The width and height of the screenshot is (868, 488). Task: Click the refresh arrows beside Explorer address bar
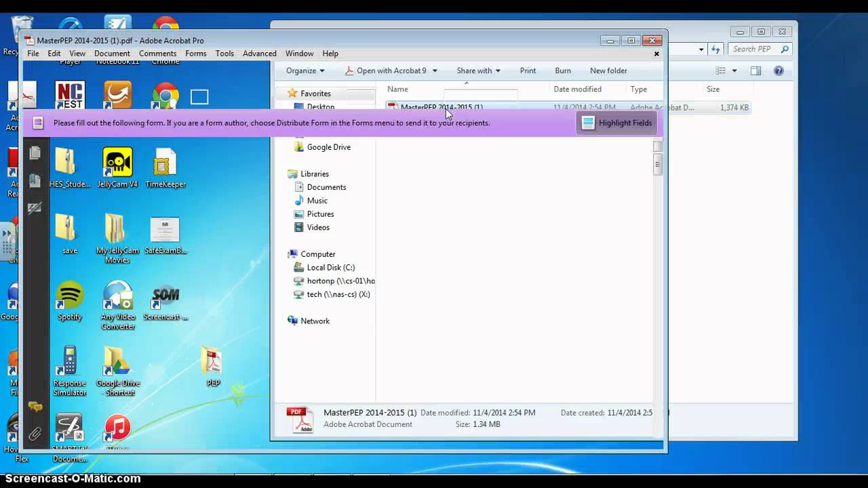pyautogui.click(x=715, y=49)
